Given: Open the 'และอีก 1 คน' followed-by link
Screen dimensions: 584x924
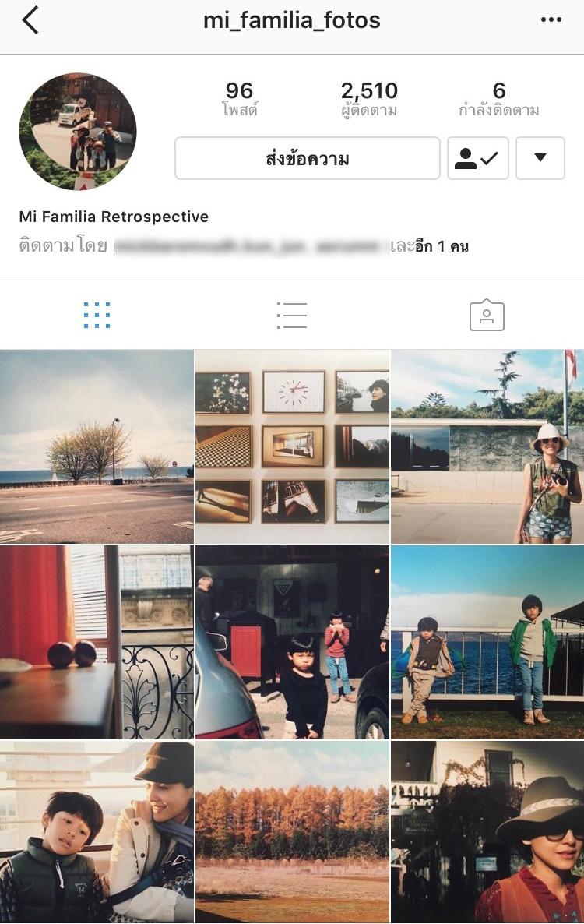Looking at the screenshot, I should (430, 246).
